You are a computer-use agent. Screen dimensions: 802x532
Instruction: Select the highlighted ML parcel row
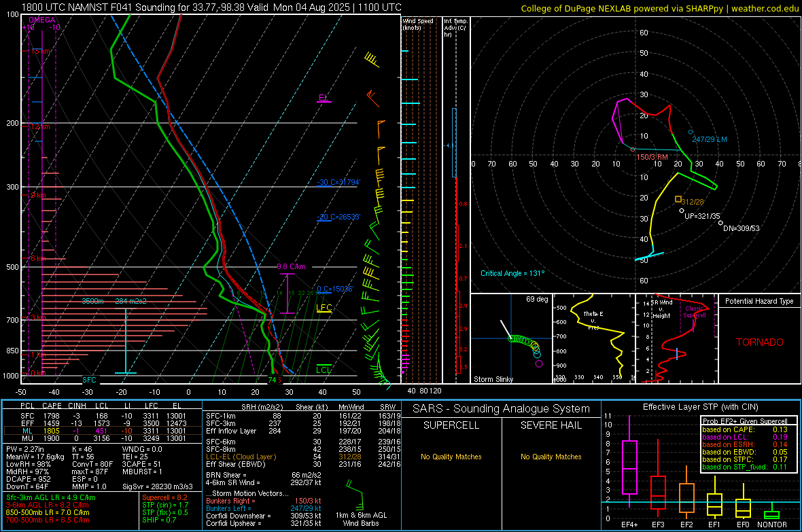(101, 431)
